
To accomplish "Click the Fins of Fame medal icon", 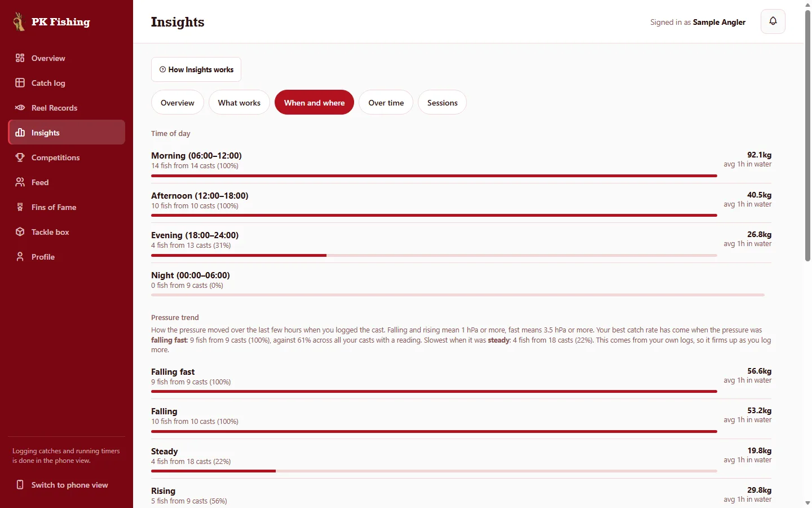I will pos(20,207).
